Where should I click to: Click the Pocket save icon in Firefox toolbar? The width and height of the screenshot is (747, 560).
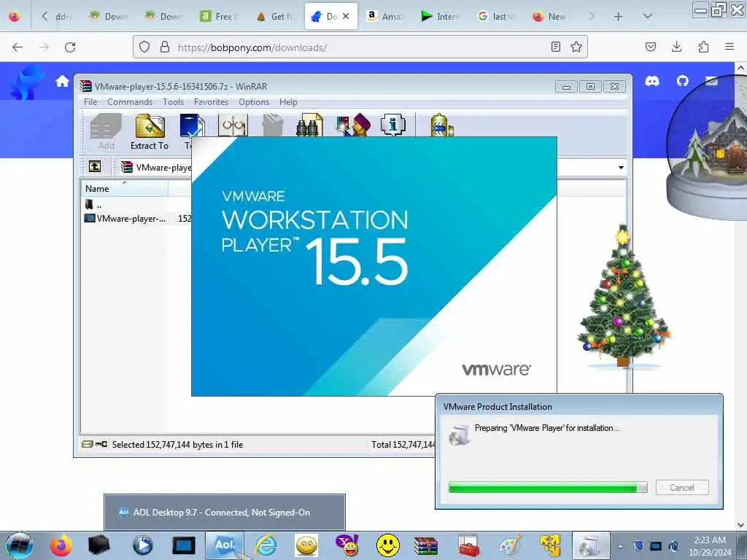[x=650, y=47]
